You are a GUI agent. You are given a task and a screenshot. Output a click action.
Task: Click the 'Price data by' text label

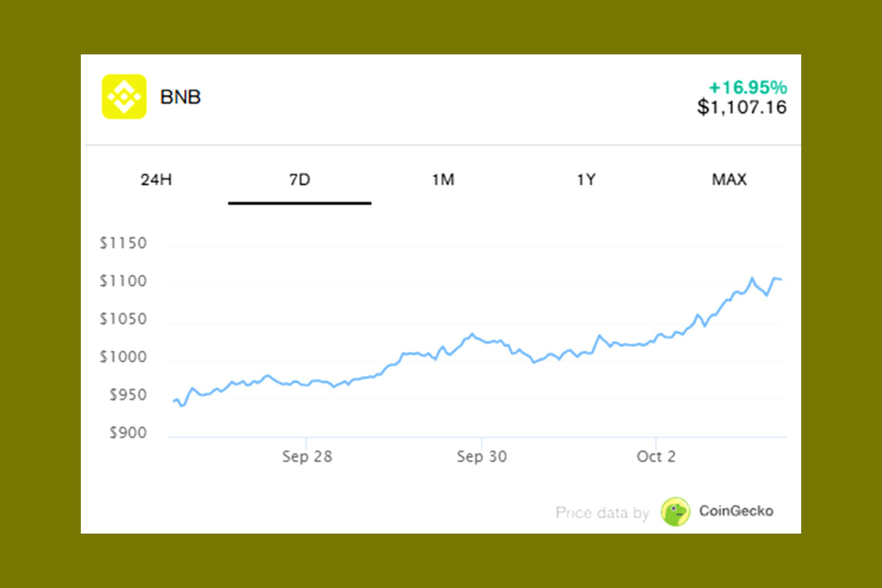[602, 511]
